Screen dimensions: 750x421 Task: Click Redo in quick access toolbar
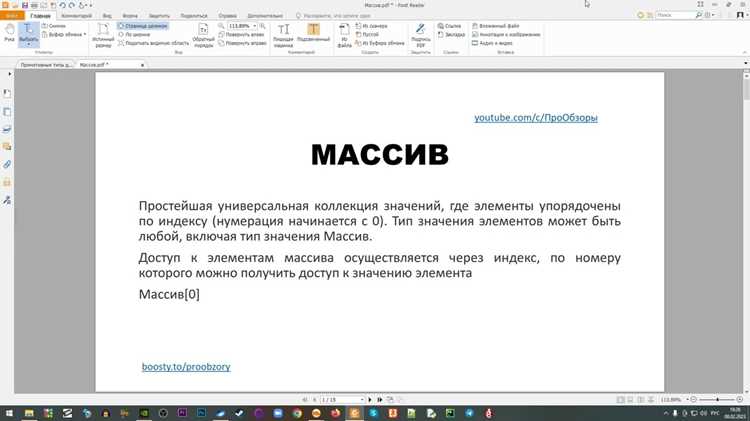tap(72, 5)
